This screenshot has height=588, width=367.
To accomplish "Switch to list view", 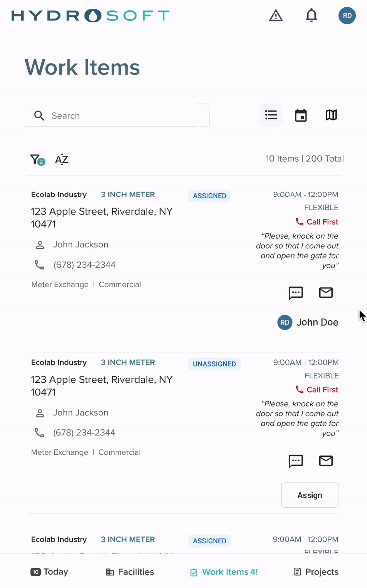I will (271, 115).
